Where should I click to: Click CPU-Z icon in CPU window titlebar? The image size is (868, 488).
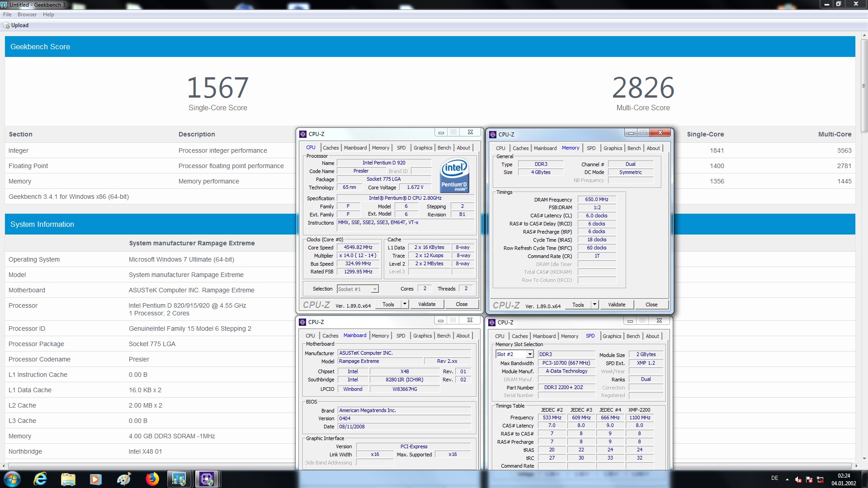click(303, 134)
